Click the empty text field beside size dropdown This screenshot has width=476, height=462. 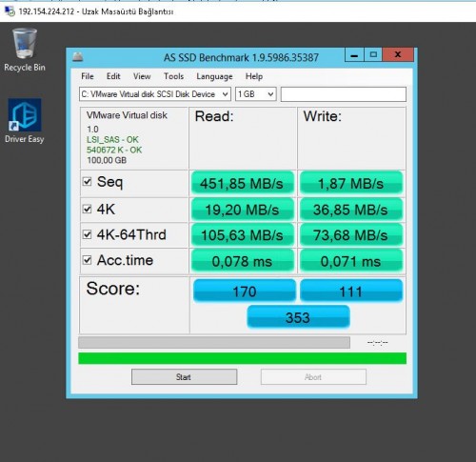tap(344, 94)
